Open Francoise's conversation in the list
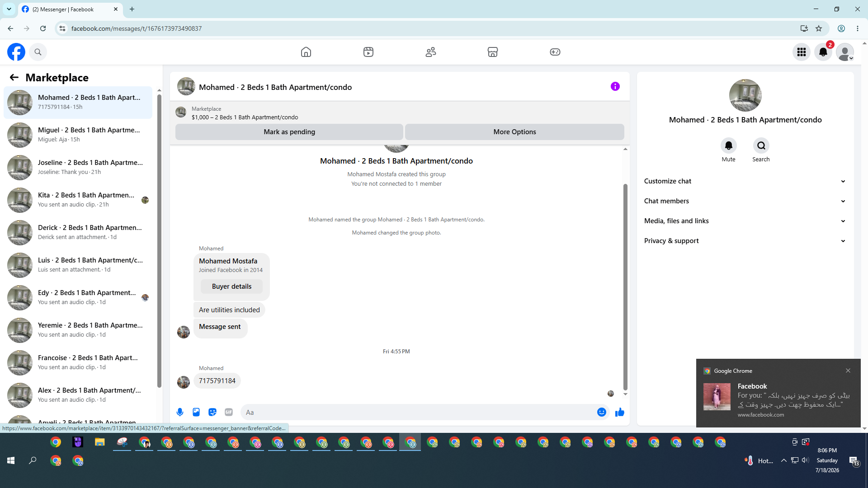This screenshot has width=868, height=488. 78,363
